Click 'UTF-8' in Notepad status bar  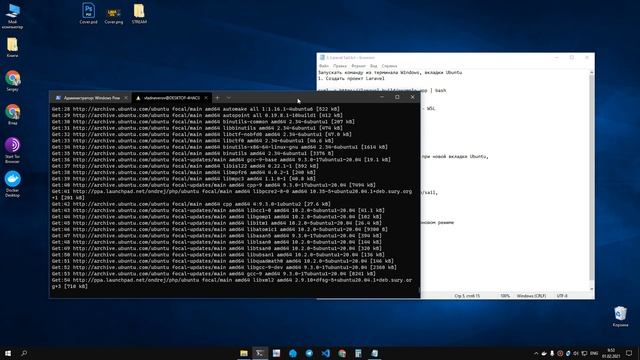pyautogui.click(x=562, y=296)
